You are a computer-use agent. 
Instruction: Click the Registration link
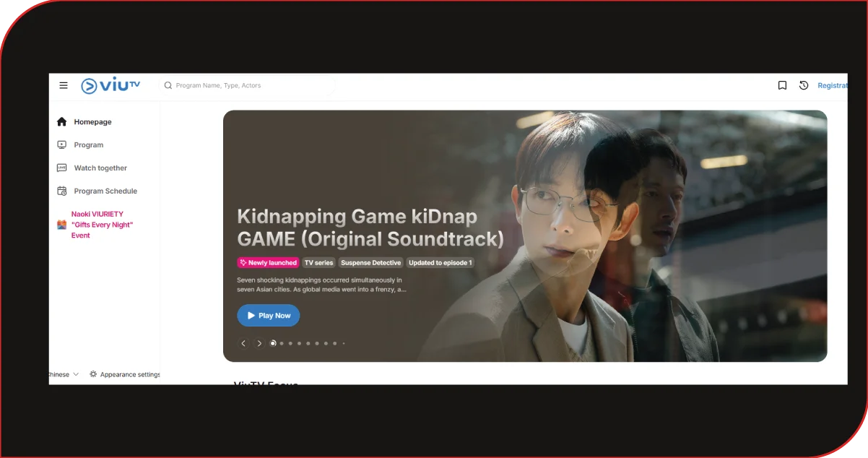pos(833,85)
